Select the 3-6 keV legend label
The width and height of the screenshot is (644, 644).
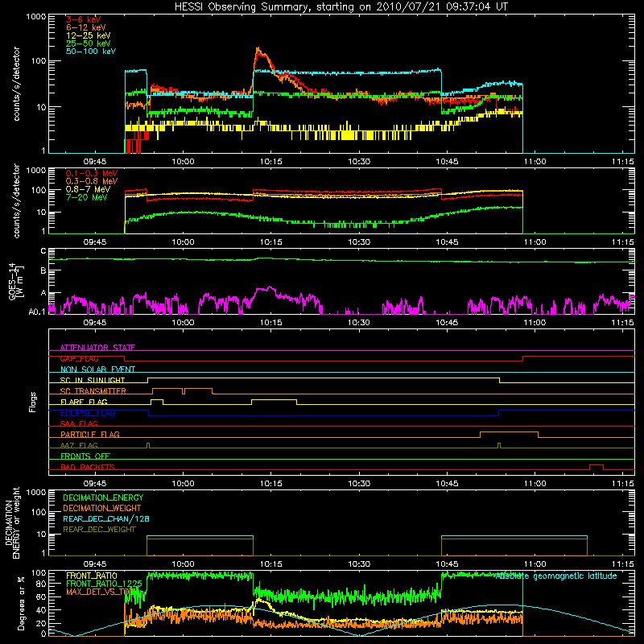pyautogui.click(x=84, y=19)
